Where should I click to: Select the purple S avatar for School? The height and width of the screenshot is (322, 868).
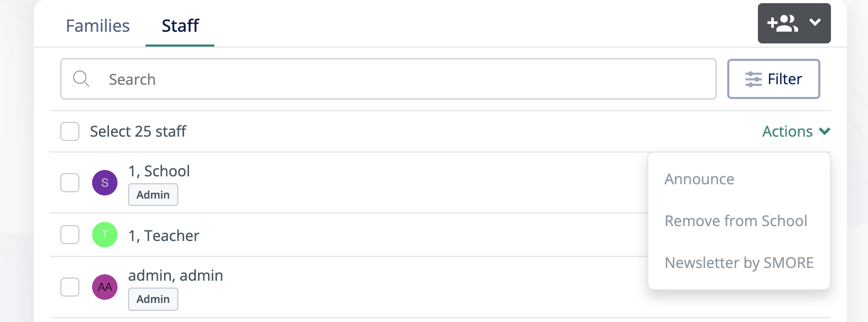pos(104,182)
